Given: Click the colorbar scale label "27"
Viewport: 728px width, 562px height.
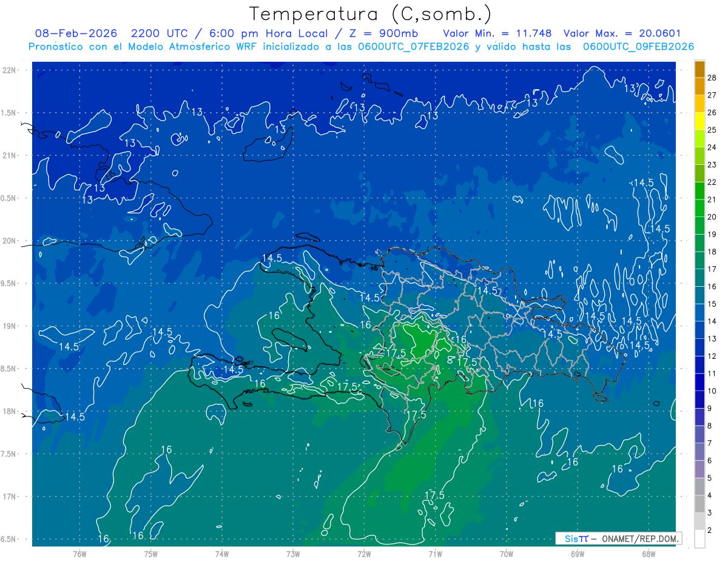Looking at the screenshot, I should coord(712,95).
